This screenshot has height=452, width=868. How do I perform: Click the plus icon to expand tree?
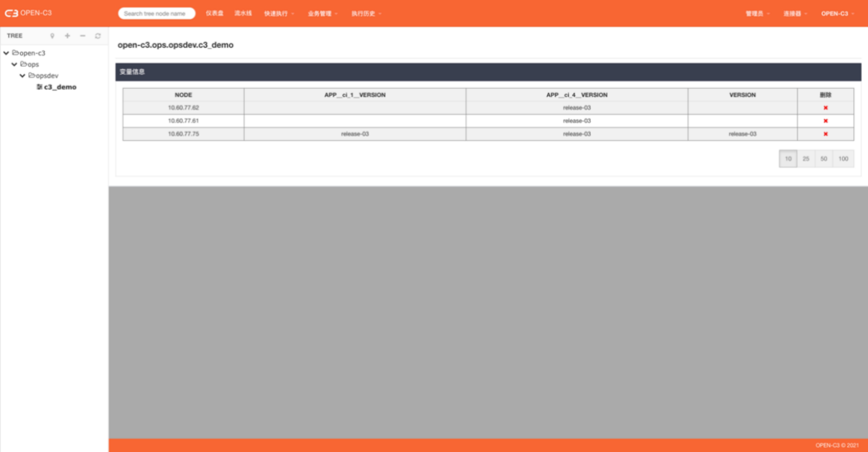click(x=67, y=36)
